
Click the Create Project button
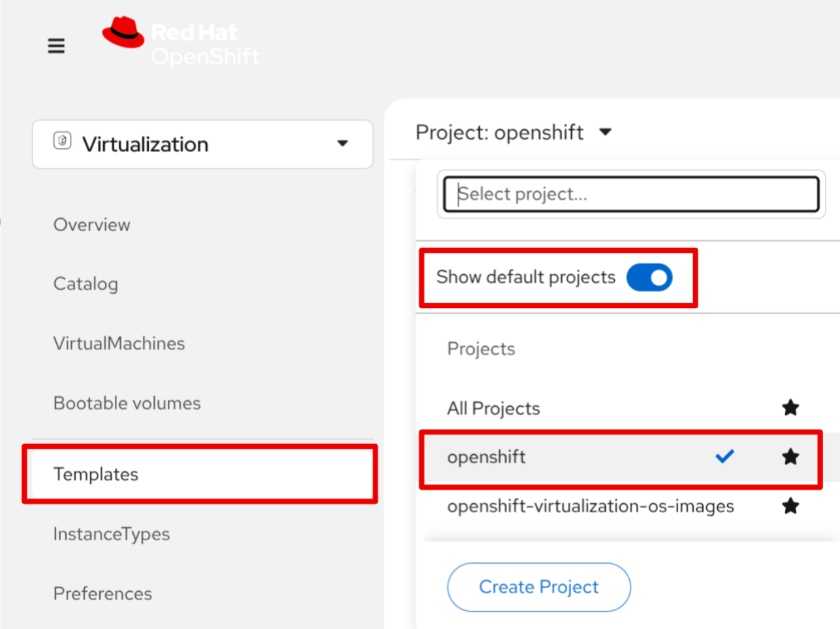click(x=538, y=587)
